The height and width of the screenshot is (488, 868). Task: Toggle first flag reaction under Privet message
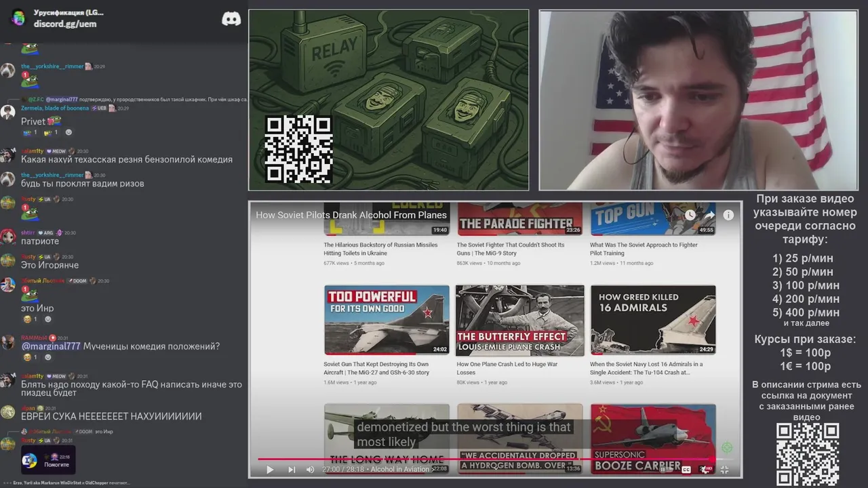point(31,133)
